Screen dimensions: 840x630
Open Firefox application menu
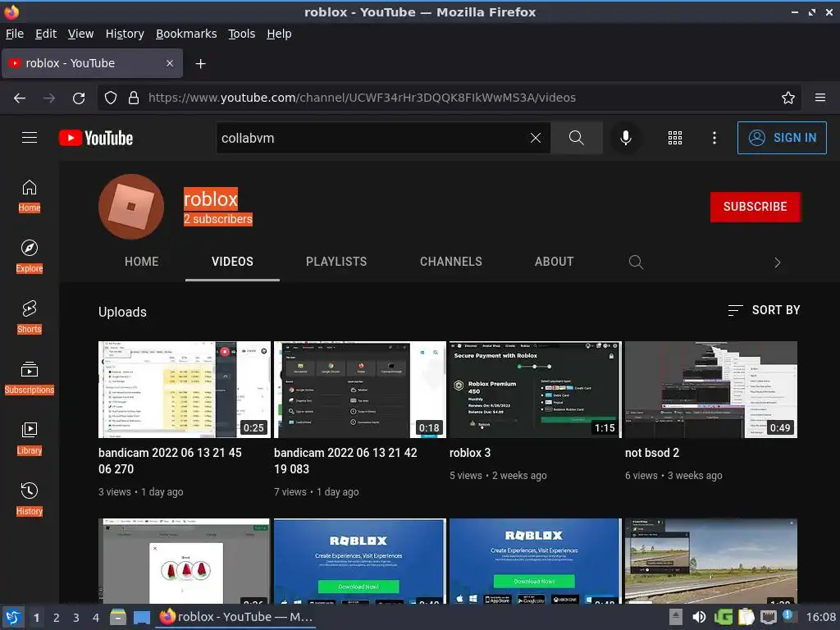(820, 98)
